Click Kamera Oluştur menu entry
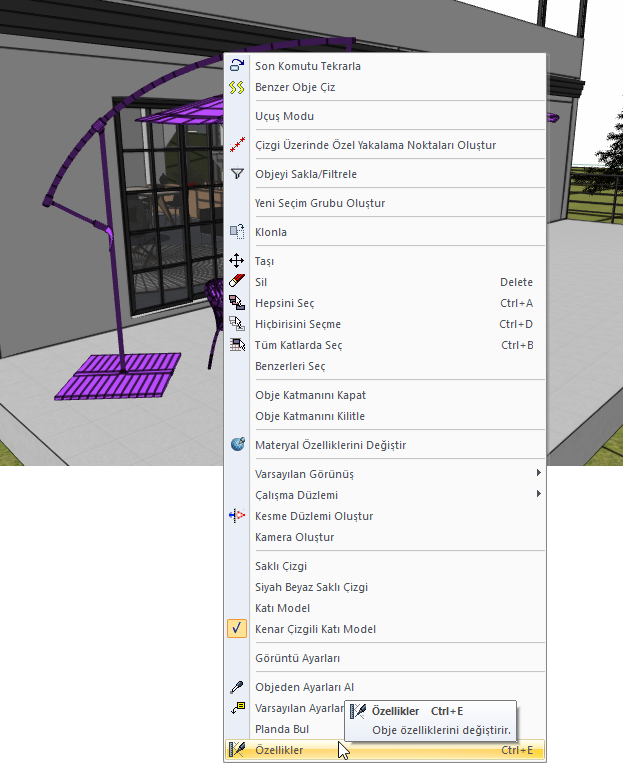This screenshot has height=763, width=623. pyautogui.click(x=294, y=537)
